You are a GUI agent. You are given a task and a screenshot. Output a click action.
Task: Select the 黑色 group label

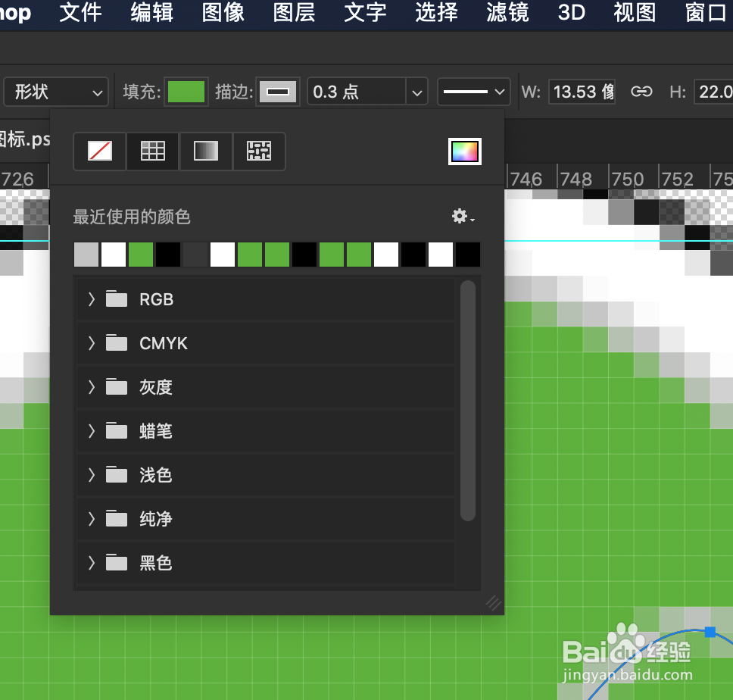pos(156,563)
